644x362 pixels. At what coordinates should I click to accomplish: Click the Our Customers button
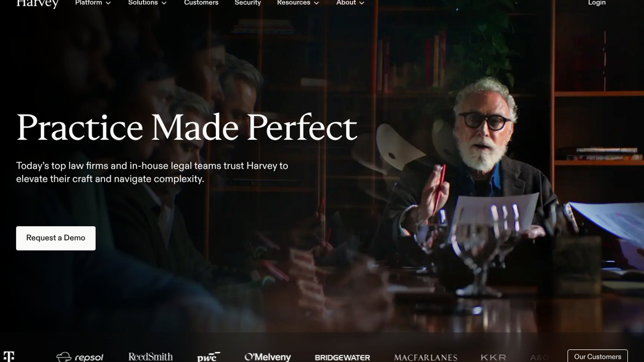pos(597,356)
